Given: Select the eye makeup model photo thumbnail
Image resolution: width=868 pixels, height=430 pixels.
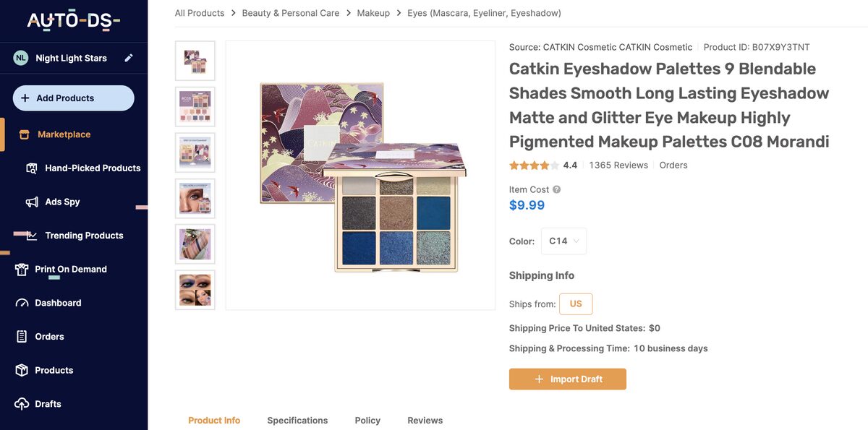Looking at the screenshot, I should (x=195, y=198).
